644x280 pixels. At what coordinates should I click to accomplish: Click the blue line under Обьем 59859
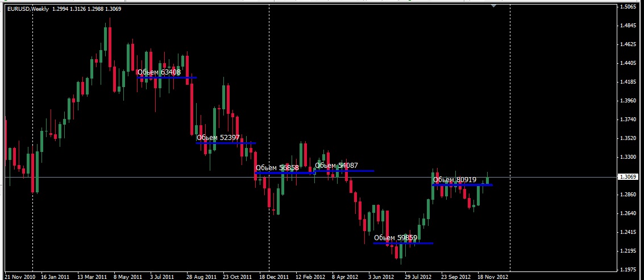[403, 243]
